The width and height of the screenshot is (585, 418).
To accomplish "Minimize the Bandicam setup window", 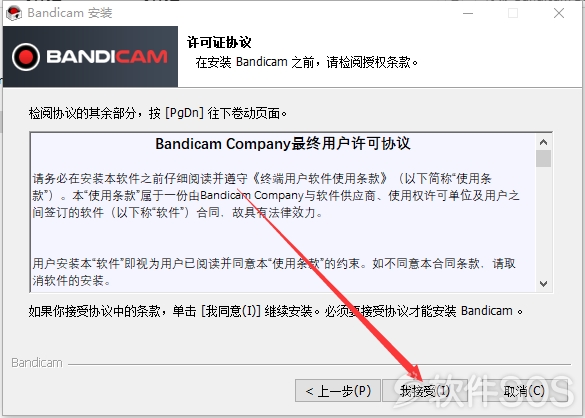I will [x=468, y=13].
